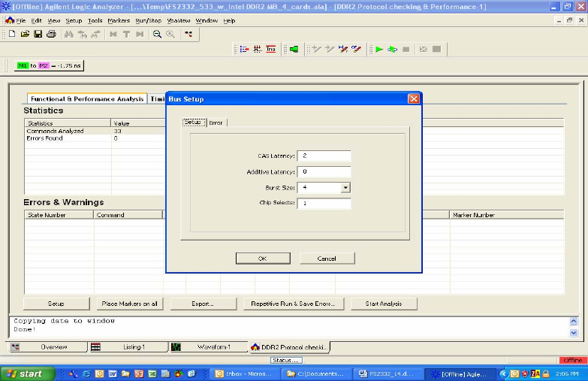Screen dimensions: 588x381
Task: Open the Markers menu
Action: tap(119, 20)
